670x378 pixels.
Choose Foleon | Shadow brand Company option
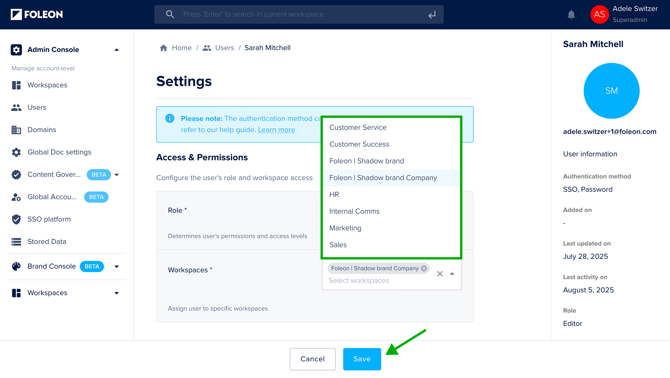391,178
